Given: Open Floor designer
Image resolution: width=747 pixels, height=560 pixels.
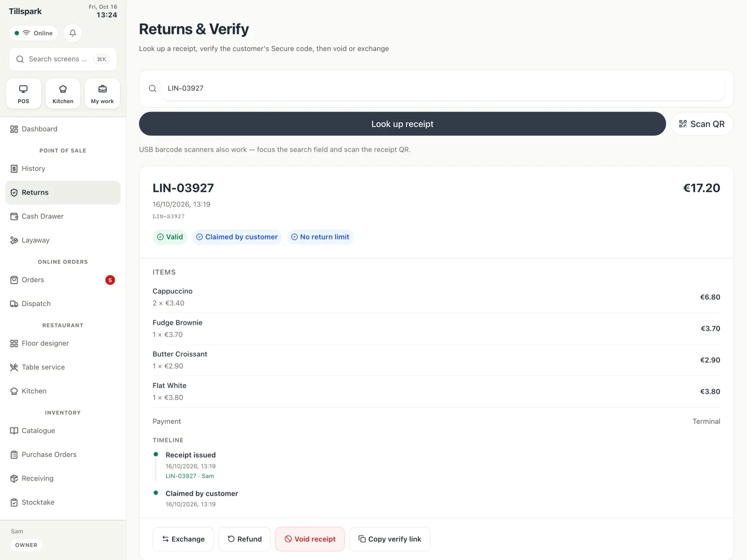Looking at the screenshot, I should tap(63, 343).
